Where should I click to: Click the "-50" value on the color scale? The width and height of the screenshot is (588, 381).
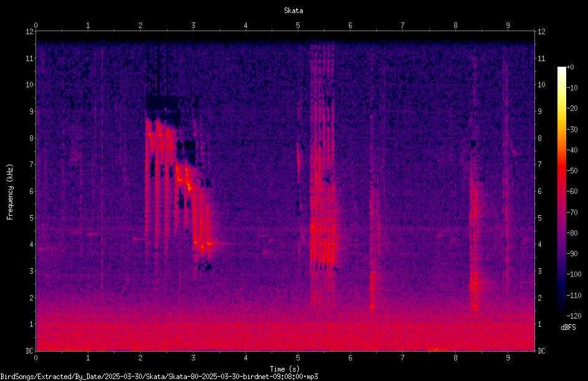572,171
